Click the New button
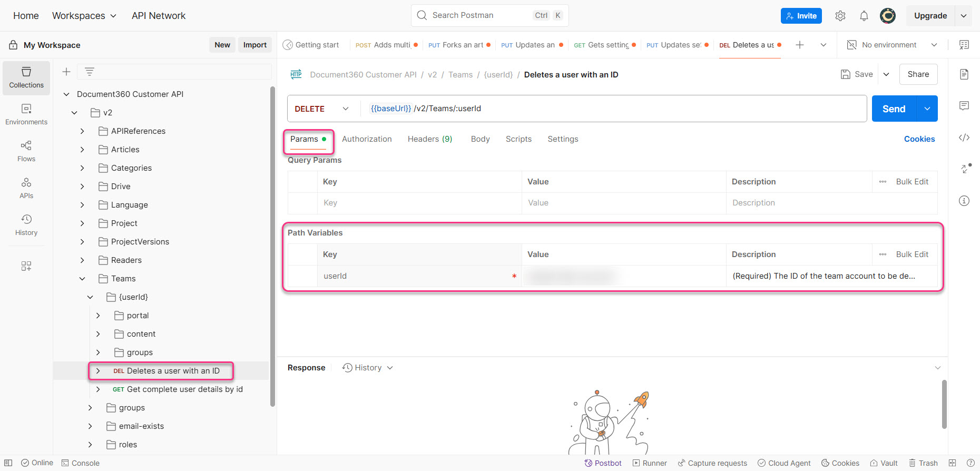This screenshot has height=471, width=980. [x=222, y=45]
